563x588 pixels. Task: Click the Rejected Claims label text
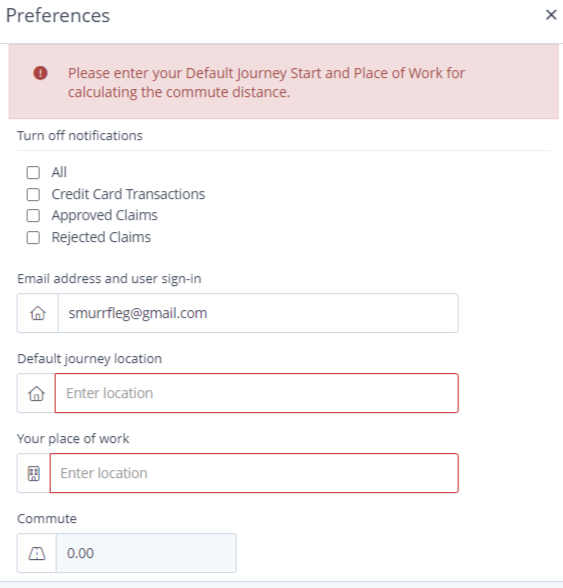(x=101, y=237)
